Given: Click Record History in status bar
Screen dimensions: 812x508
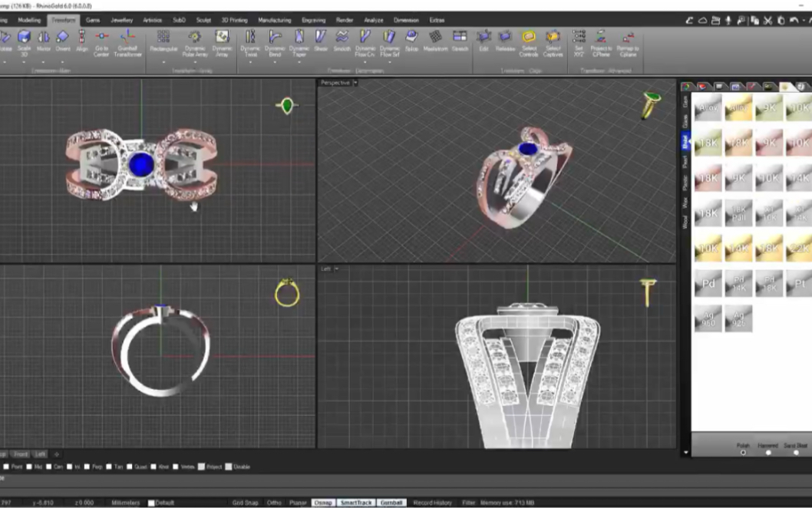Looking at the screenshot, I should tap(432, 503).
